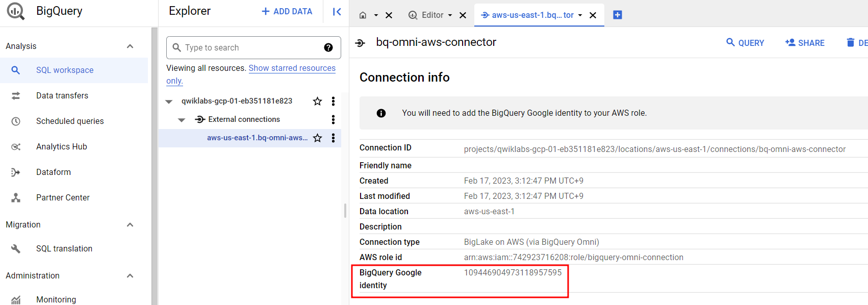
Task: Open External connections actions menu
Action: 333,119
